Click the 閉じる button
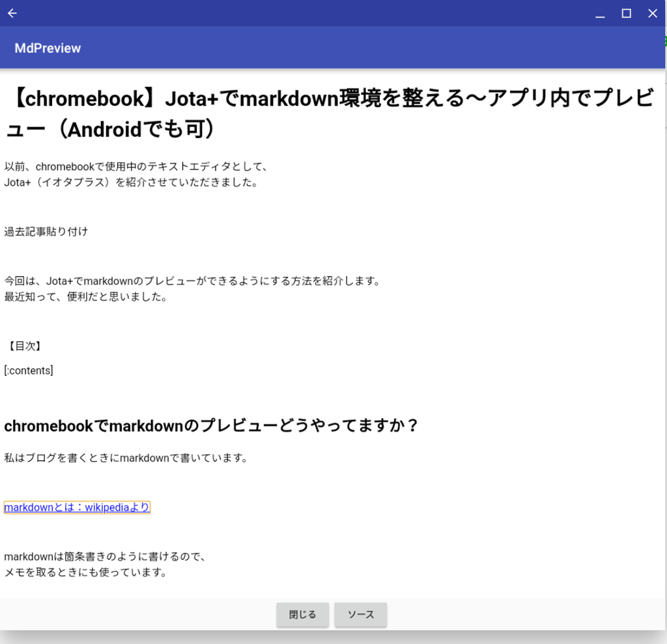Screen dimensions: 667x644 (x=302, y=615)
